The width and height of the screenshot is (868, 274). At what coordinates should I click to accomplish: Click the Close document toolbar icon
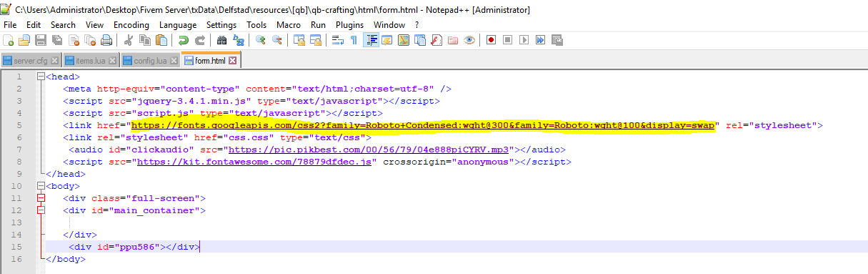(74, 39)
